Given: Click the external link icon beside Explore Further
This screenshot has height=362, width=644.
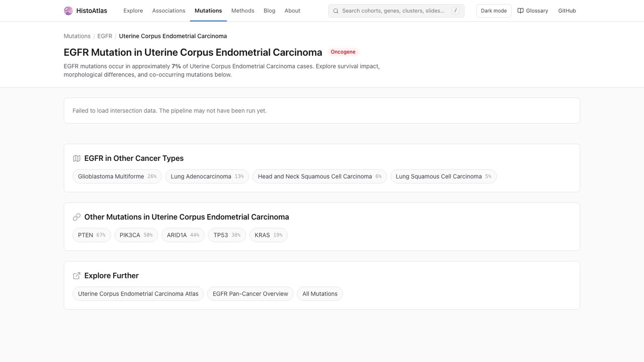Looking at the screenshot, I should click(x=76, y=276).
